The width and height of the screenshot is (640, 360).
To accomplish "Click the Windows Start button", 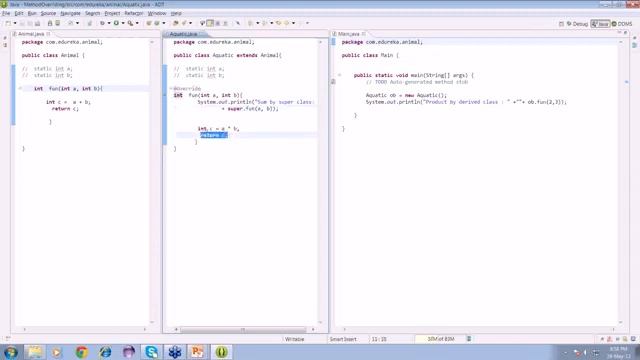I will (11, 352).
